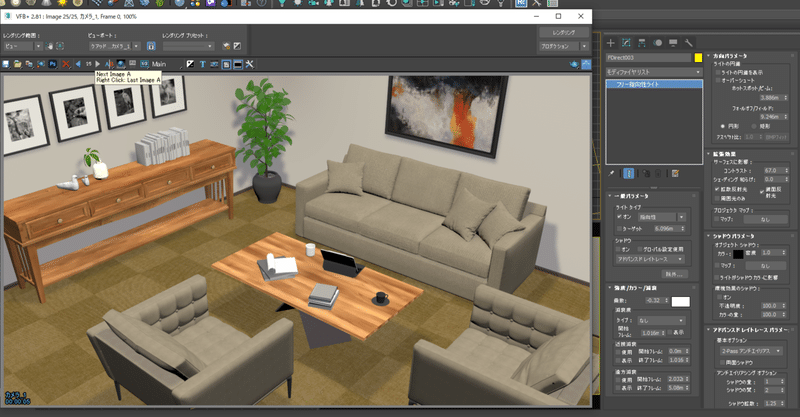
Task: Click the 除外... exclude button
Action: click(x=674, y=274)
